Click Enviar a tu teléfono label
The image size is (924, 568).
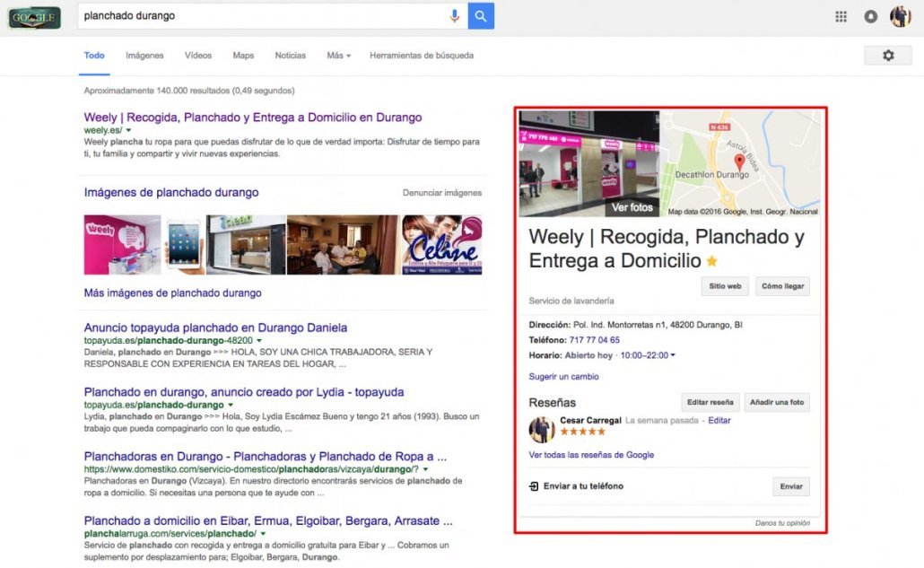coord(583,486)
